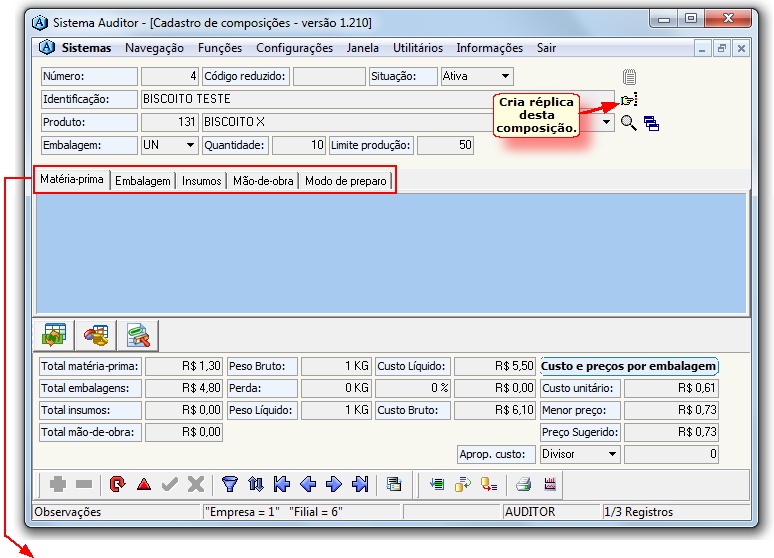
Task: Click the create replica (pointing hand) icon
Action: click(628, 99)
